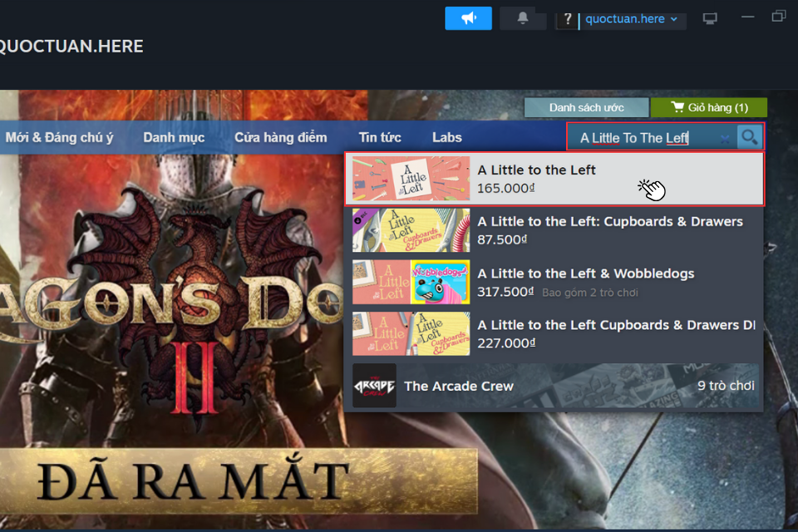Open the Tin tức tab
Viewport: 798px width, 532px height.
[x=380, y=137]
